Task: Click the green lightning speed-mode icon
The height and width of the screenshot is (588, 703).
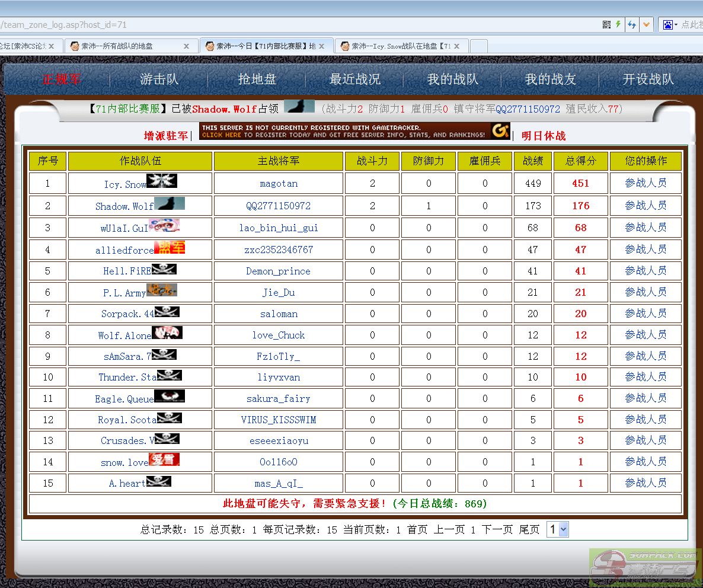Action: [x=618, y=24]
